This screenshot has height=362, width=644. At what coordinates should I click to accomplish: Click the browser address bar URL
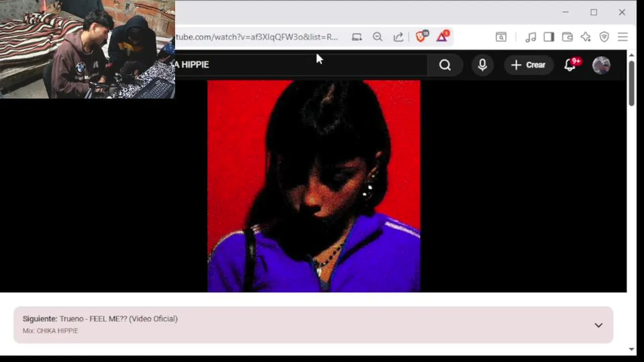(x=257, y=37)
